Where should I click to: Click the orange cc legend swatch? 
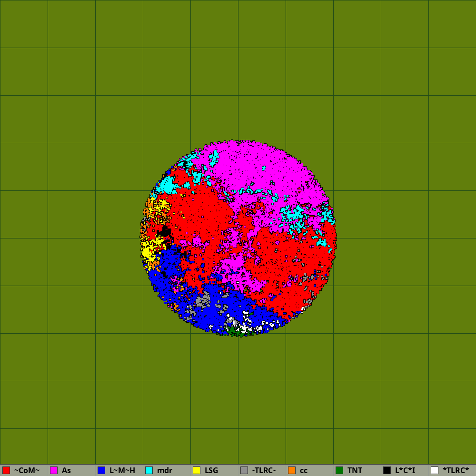tap(292, 470)
